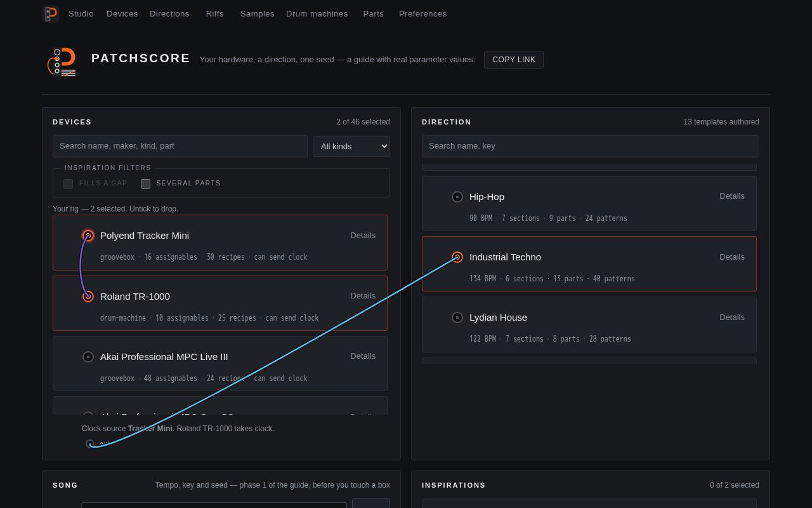Deselect the Industrial Techno direction jack
The height and width of the screenshot is (508, 812).
pos(457,257)
